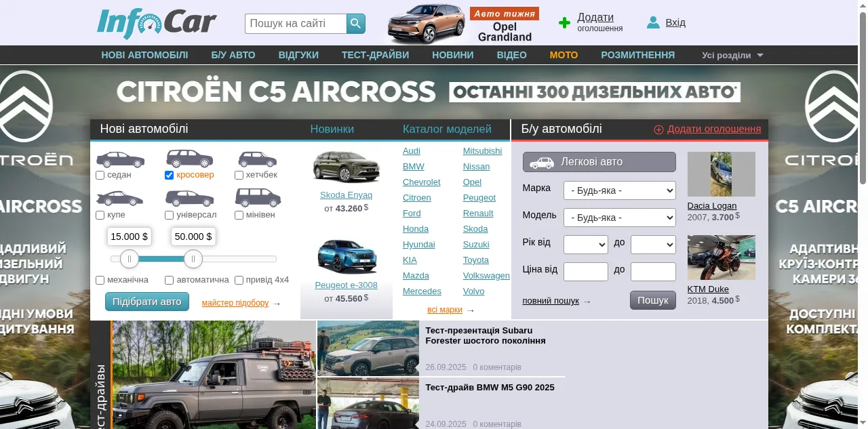Open ВІДГУКИ menu item
The width and height of the screenshot is (868, 429).
[298, 55]
